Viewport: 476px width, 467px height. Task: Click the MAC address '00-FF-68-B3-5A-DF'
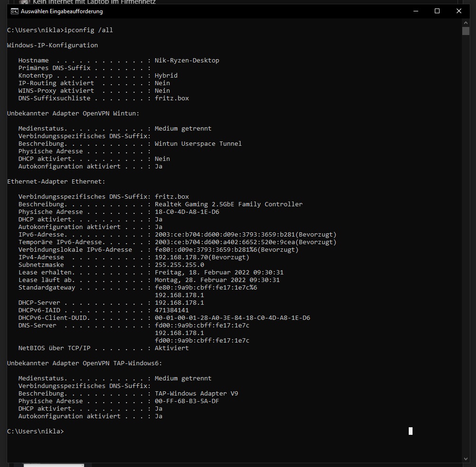(x=187, y=401)
